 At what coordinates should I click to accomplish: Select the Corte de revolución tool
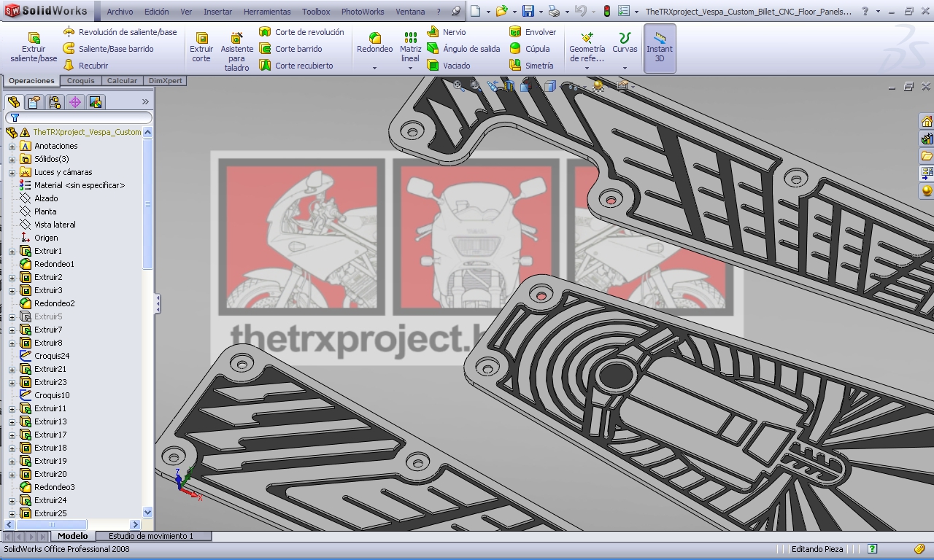pyautogui.click(x=301, y=32)
